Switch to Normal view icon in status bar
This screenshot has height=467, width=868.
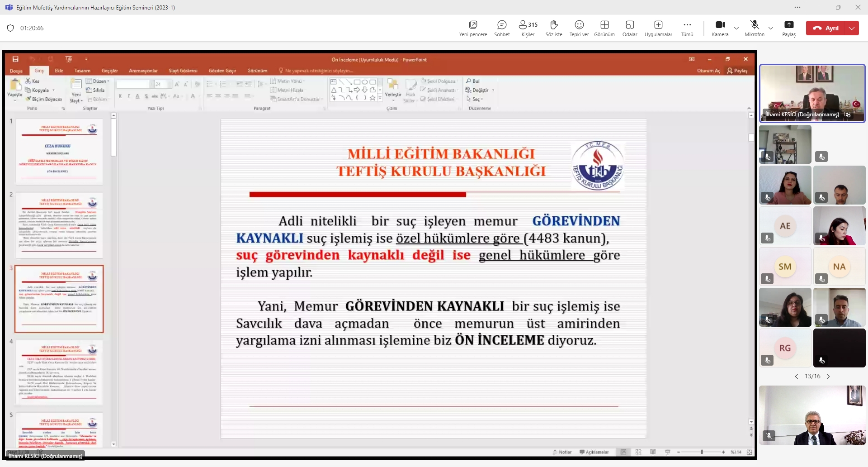click(x=623, y=452)
